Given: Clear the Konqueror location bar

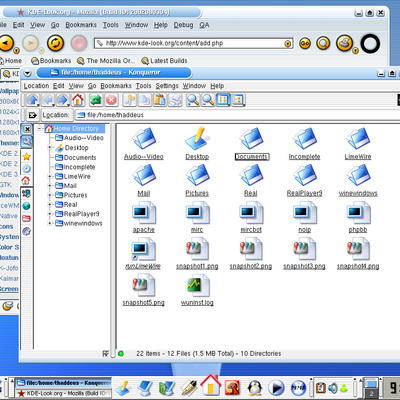Looking at the screenshot, I should [33, 115].
